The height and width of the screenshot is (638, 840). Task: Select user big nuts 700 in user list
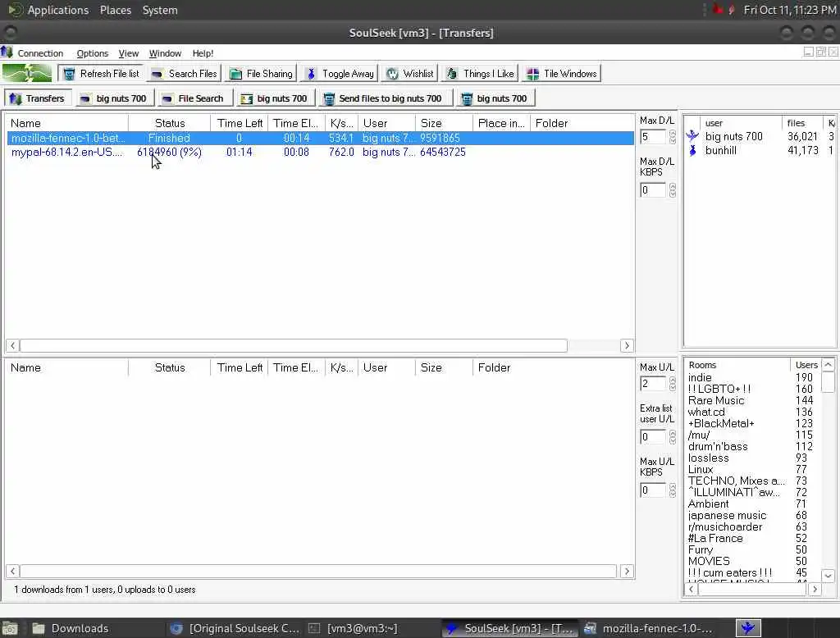coord(733,137)
